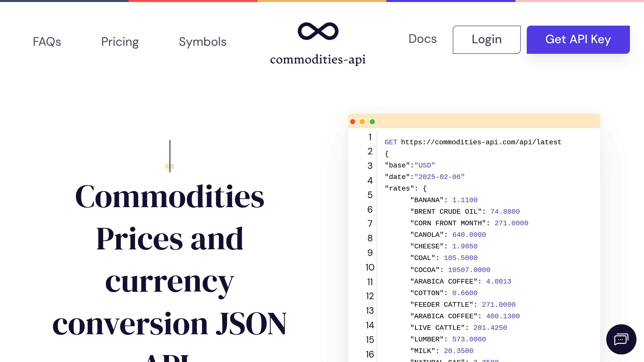The image size is (644, 362).
Task: Select the GET request URL line
Action: (x=473, y=142)
